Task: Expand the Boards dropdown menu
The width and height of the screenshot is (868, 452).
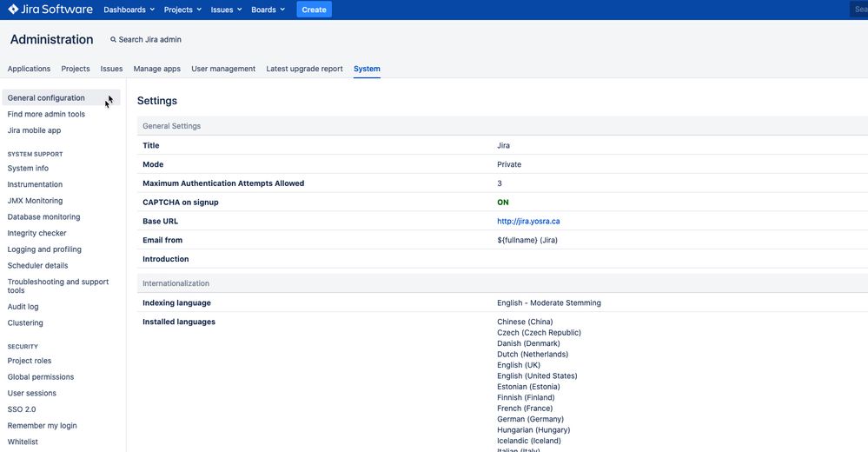Action: (x=268, y=10)
